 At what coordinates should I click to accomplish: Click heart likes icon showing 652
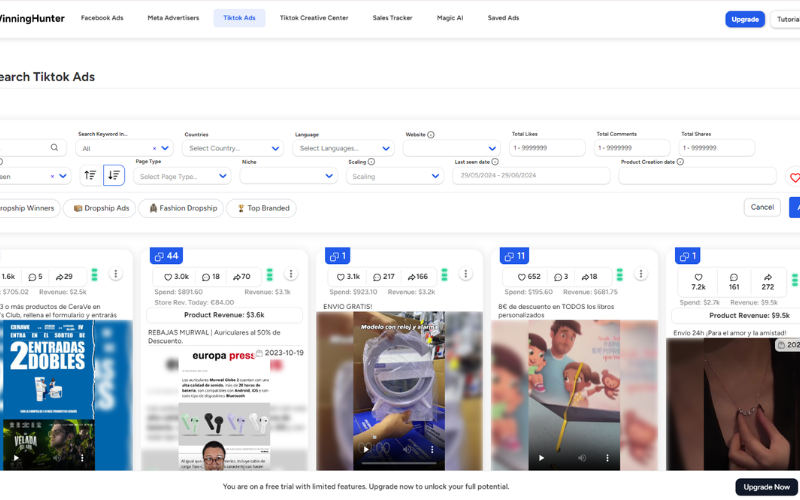[521, 277]
